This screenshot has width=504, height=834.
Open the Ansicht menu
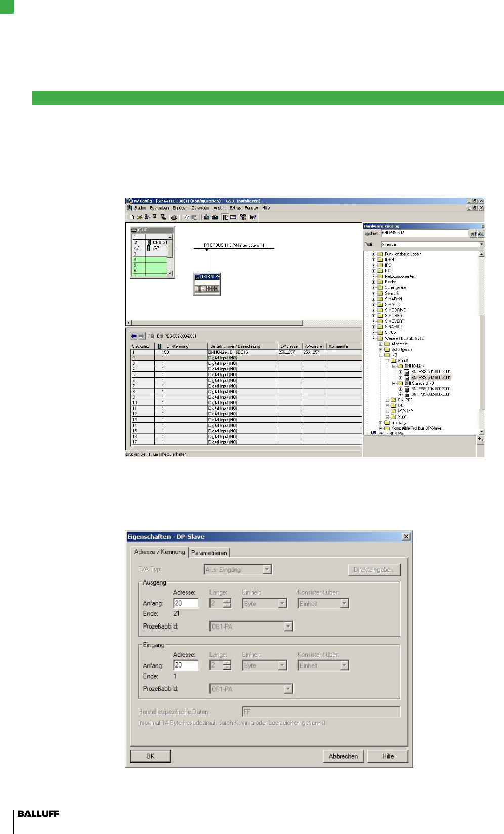[x=220, y=208]
